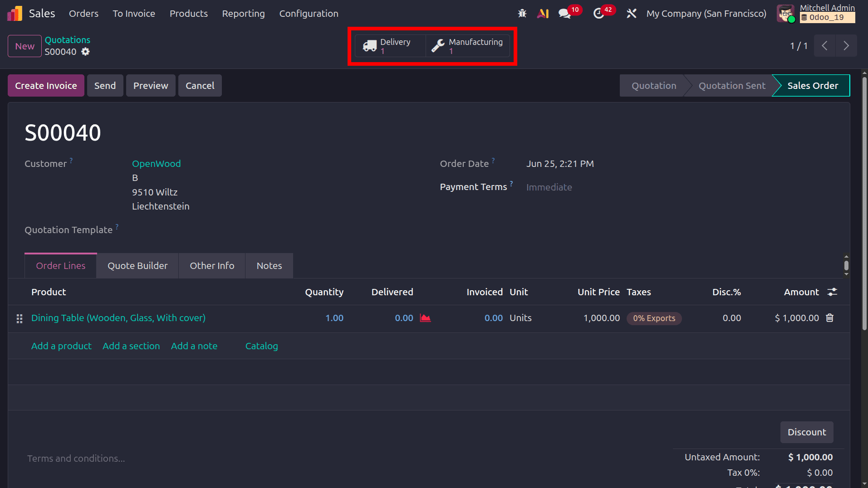The image size is (868, 488).
Task: Open the Payment Terms Immediate field
Action: click(549, 187)
